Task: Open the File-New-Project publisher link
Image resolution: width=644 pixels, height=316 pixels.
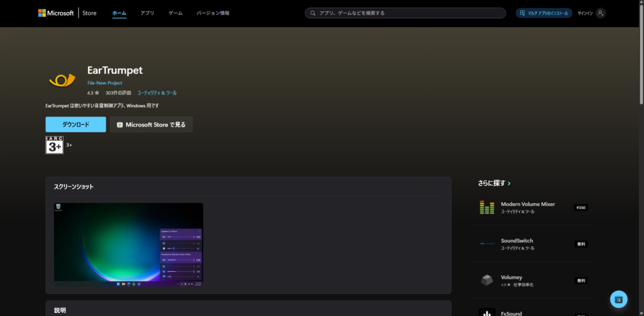Action: click(x=104, y=83)
